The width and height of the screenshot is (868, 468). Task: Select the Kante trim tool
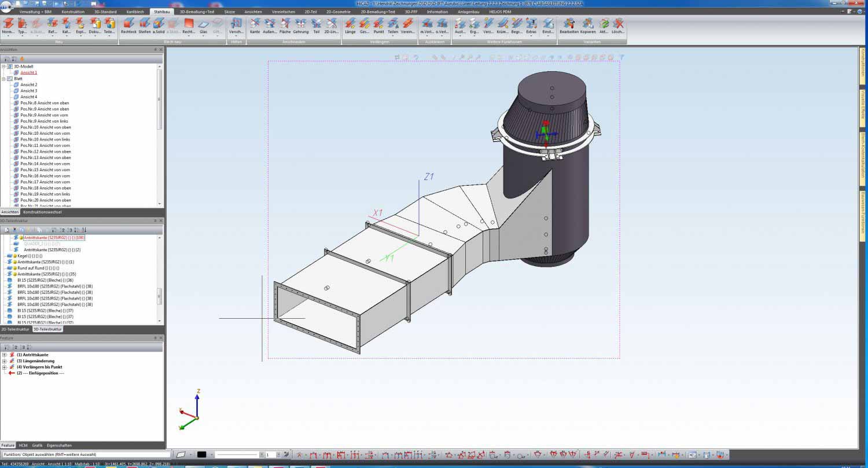255,25
